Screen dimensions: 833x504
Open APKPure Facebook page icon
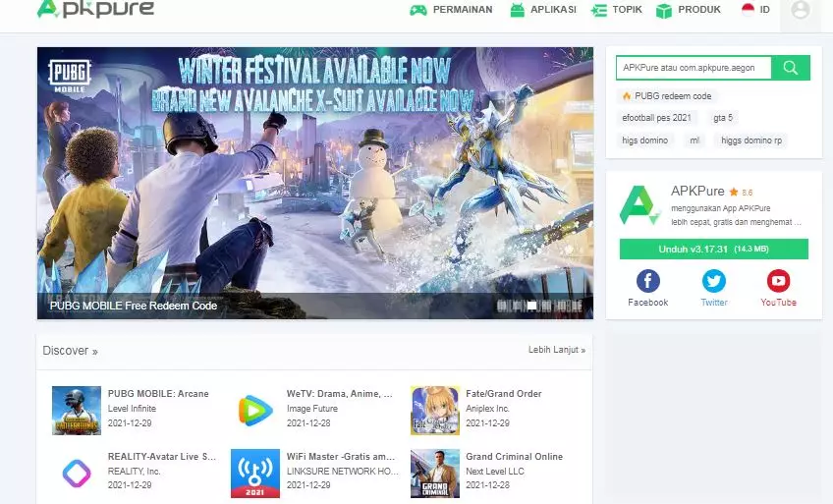[647, 282]
